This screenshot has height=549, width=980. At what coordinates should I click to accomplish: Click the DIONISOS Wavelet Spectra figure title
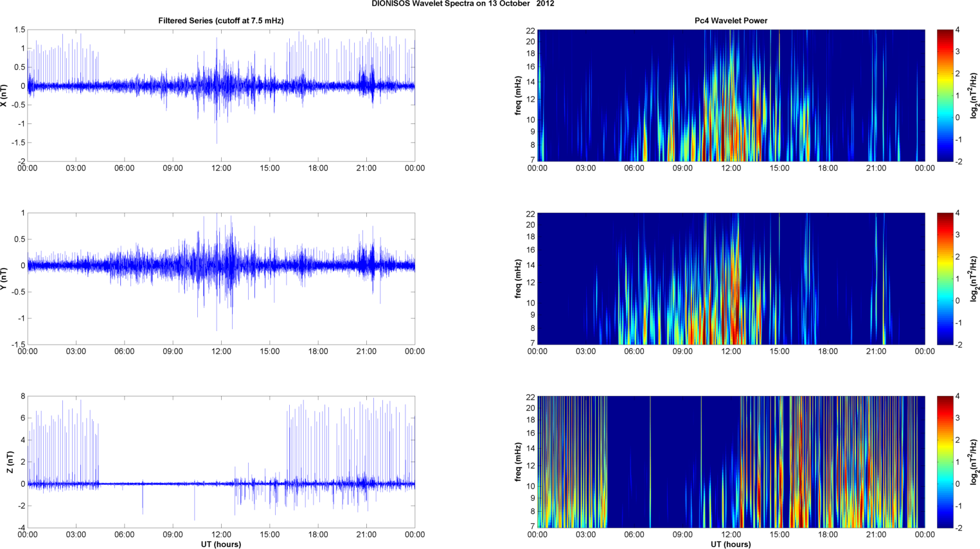click(463, 4)
